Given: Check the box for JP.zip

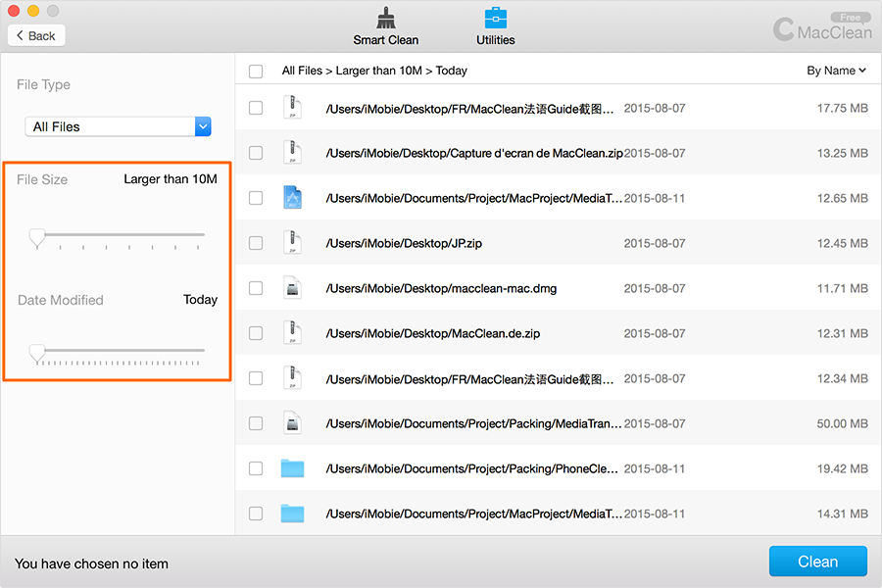Looking at the screenshot, I should coord(256,243).
